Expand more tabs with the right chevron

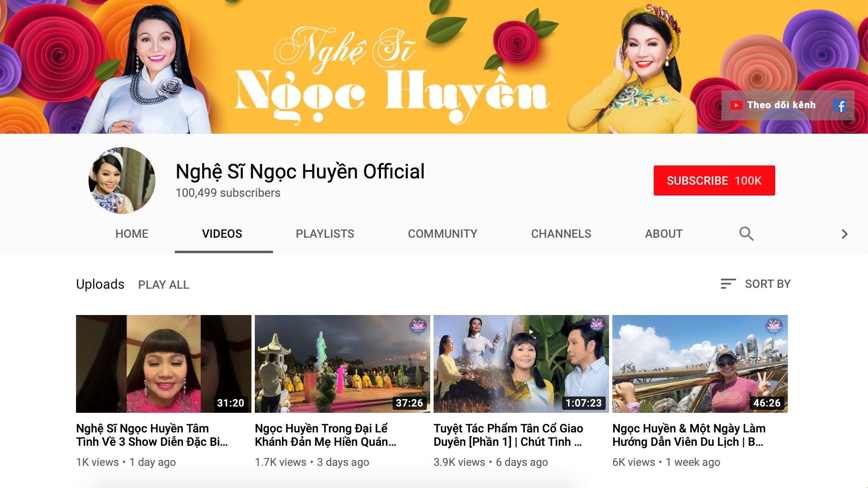(x=845, y=234)
